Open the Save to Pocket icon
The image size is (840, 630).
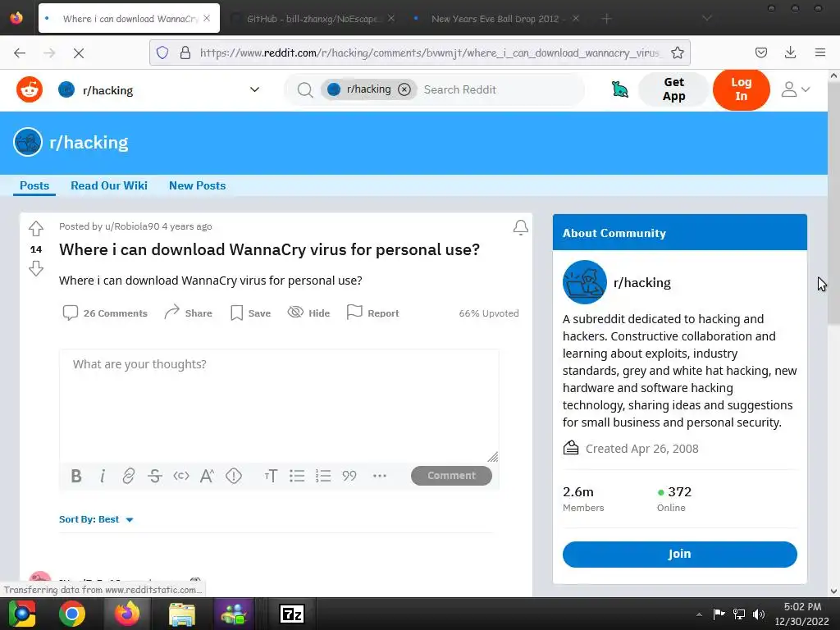760,52
